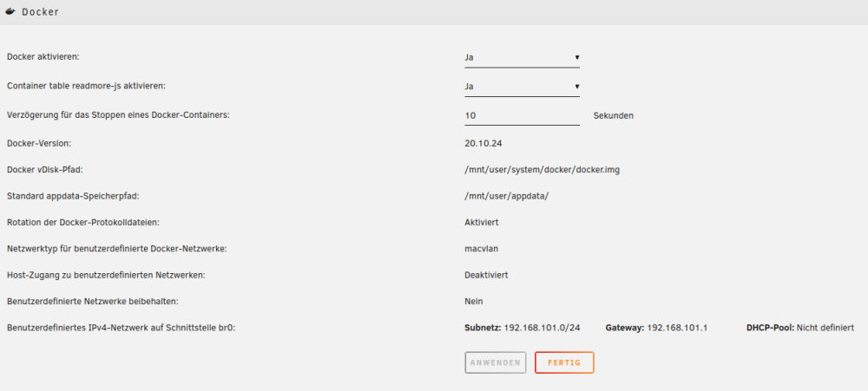Click the 'Docker' section title
The width and height of the screenshot is (868, 391).
(x=41, y=11)
